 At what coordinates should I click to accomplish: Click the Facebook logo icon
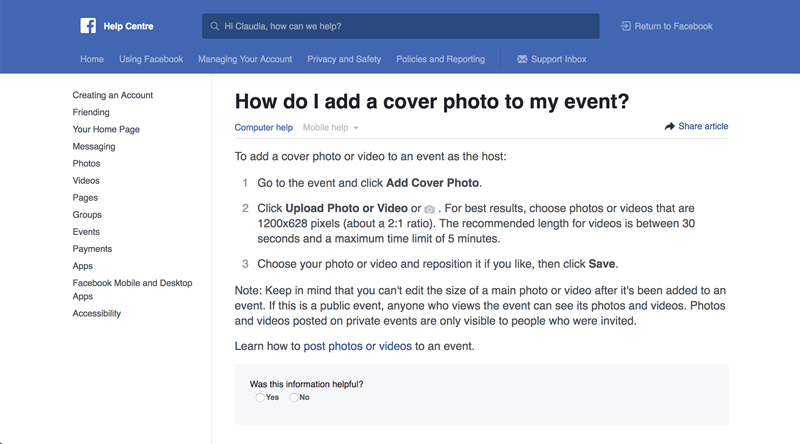90,26
